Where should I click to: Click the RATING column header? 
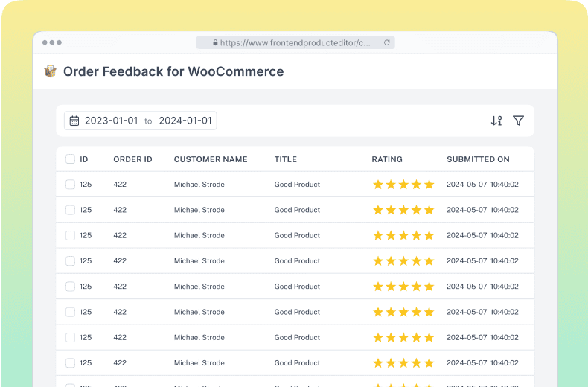coord(387,159)
